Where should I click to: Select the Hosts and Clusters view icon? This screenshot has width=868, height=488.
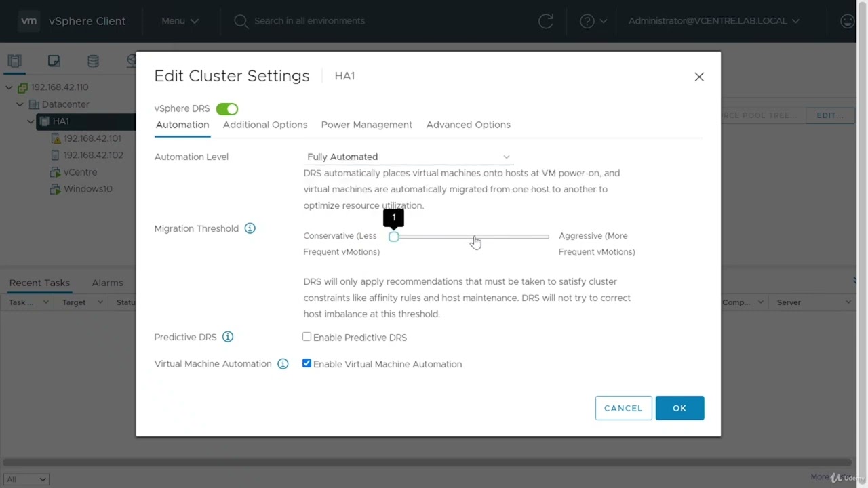(14, 61)
